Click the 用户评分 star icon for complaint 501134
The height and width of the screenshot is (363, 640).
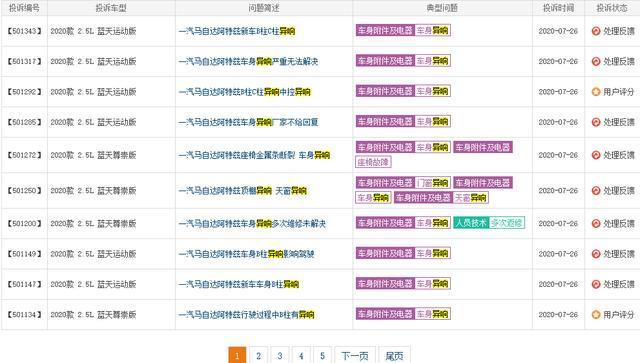tap(596, 314)
